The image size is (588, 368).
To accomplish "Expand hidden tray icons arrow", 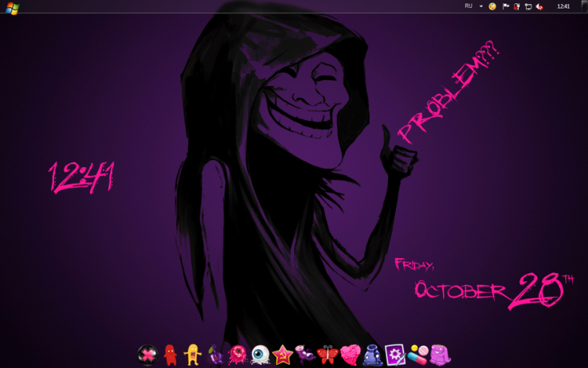I will point(481,6).
